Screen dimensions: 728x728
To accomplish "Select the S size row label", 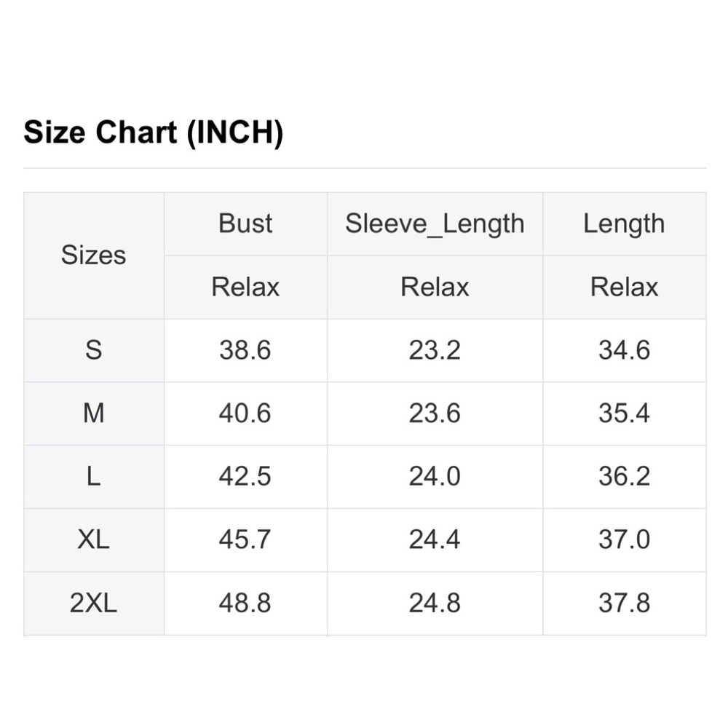I will click(93, 350).
